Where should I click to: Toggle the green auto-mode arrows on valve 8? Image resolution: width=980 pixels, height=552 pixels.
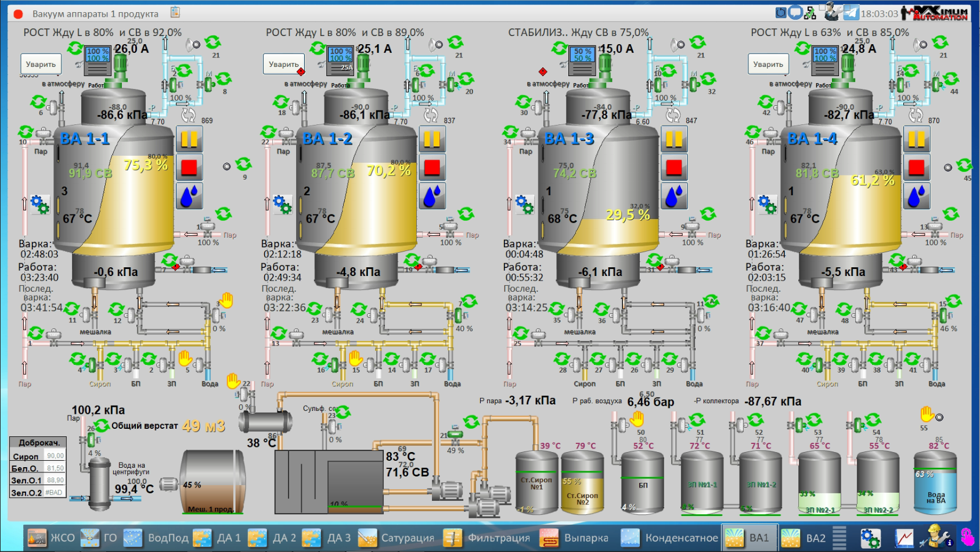point(223,79)
